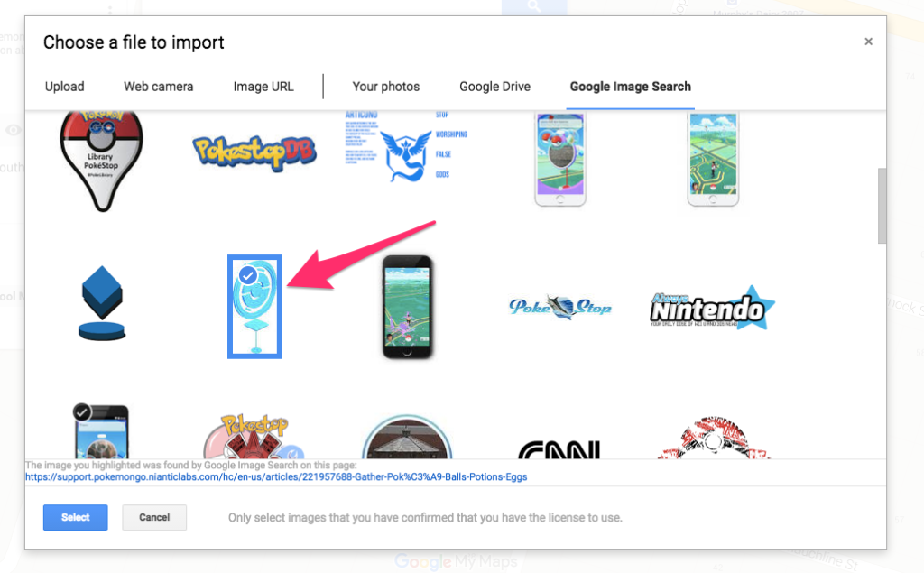Go to the Image URL tab
The image size is (924, 573).
(263, 87)
